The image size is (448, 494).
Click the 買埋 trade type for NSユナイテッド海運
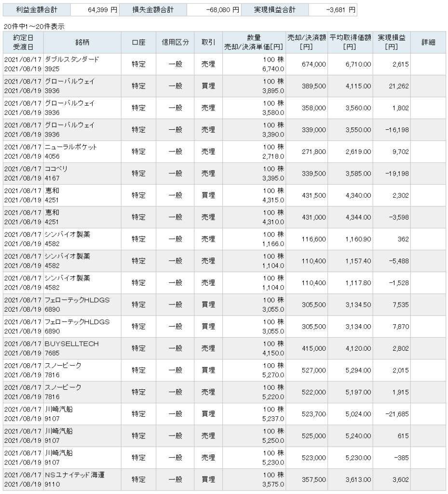tap(208, 480)
